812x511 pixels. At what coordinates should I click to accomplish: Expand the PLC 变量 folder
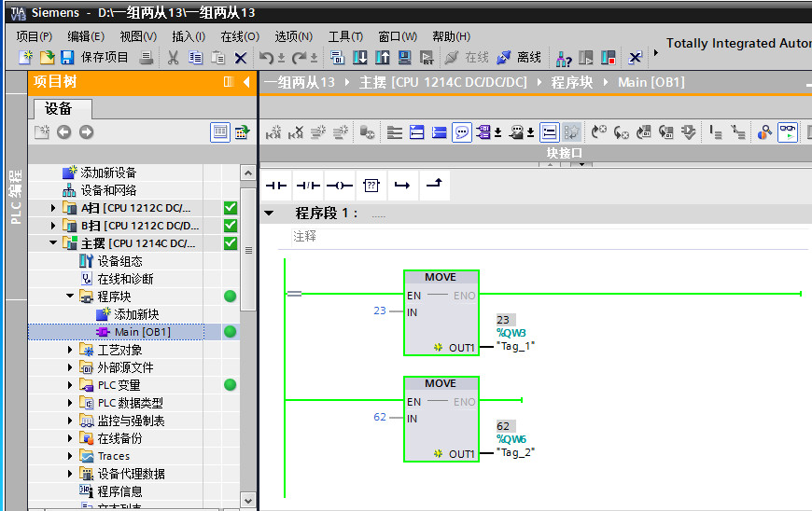pyautogui.click(x=70, y=385)
